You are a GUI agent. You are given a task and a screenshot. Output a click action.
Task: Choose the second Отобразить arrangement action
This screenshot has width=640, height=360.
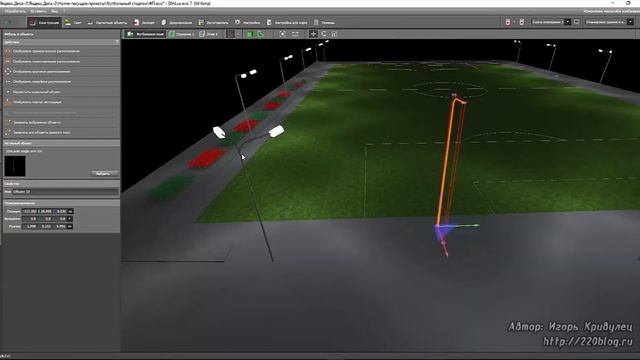click(61, 61)
